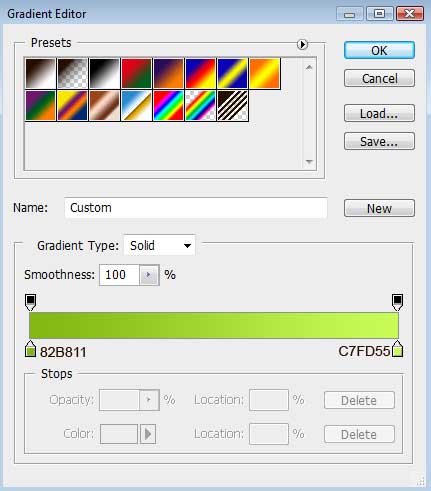Click OK to confirm the gradient

(379, 50)
